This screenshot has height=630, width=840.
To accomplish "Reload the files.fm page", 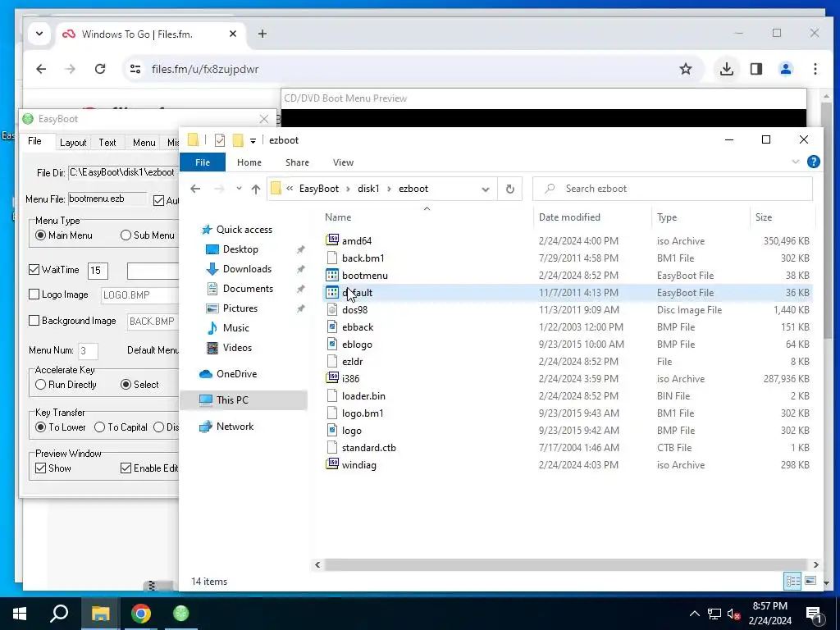I will point(99,69).
